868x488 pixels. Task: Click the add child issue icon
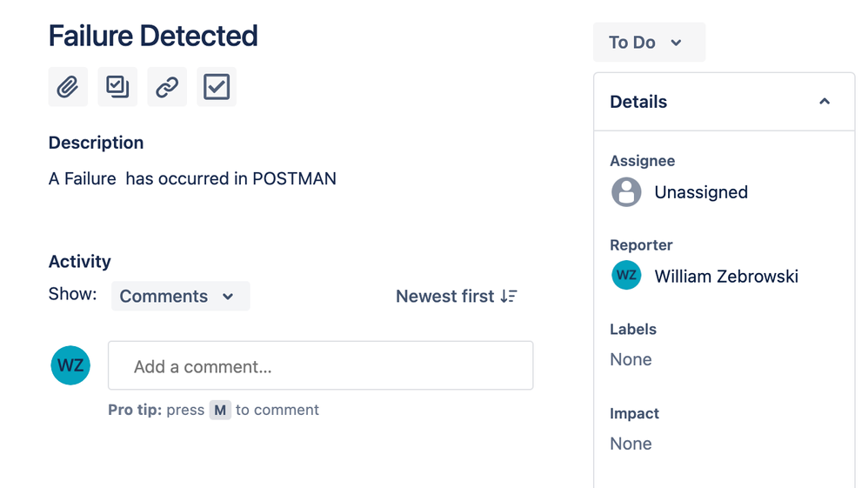[x=117, y=87]
